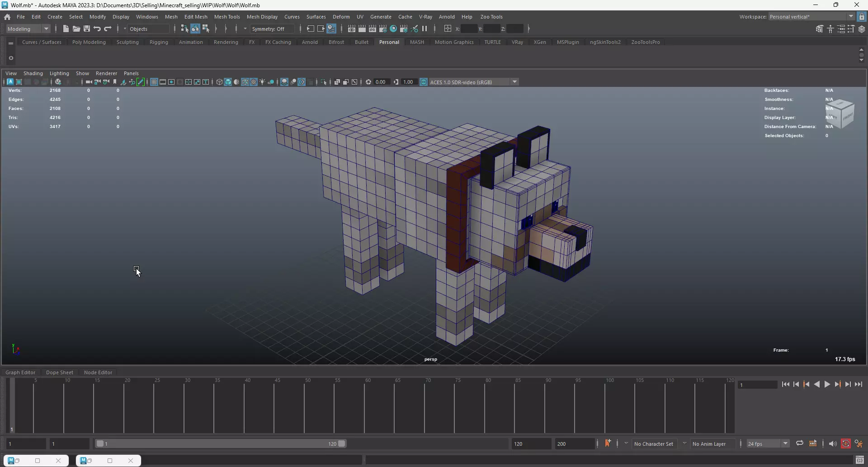Viewport: 868px width, 467px height.
Task: Click the viewport Bookmarks icon
Action: point(115,82)
